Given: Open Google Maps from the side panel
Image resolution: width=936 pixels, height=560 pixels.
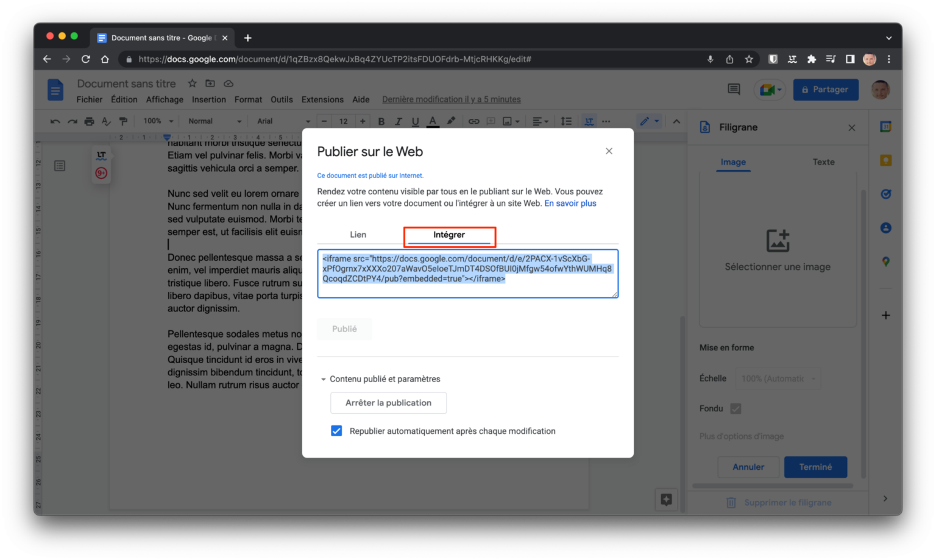Looking at the screenshot, I should point(885,261).
